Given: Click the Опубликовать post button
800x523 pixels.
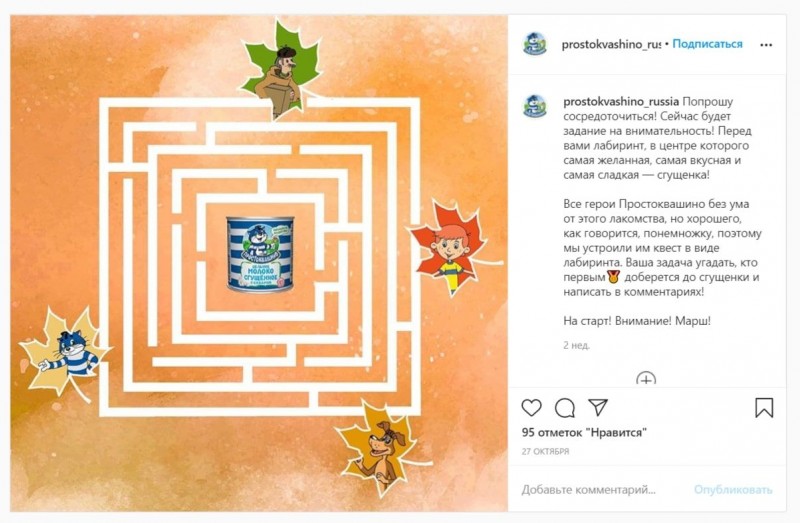Looking at the screenshot, I should point(733,490).
